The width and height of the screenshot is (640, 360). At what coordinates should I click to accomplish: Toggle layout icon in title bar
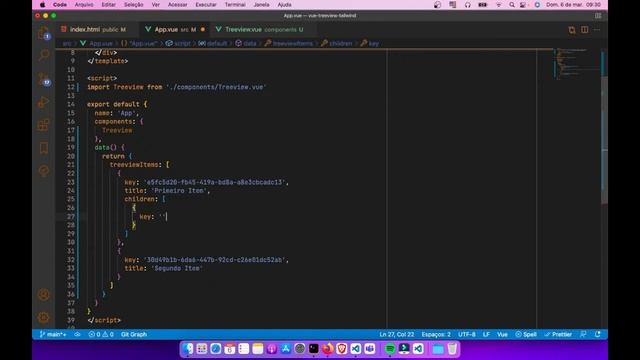[598, 16]
